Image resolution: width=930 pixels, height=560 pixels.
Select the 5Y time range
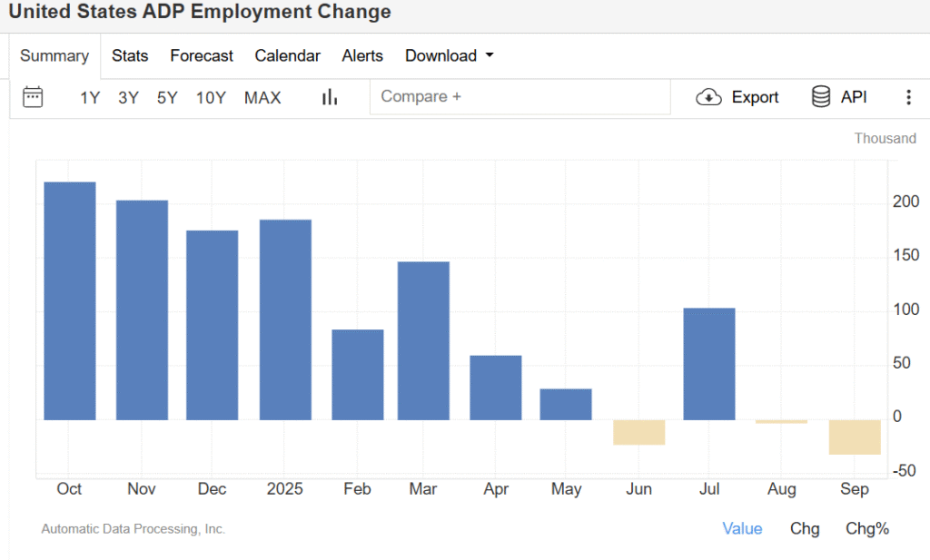click(167, 98)
